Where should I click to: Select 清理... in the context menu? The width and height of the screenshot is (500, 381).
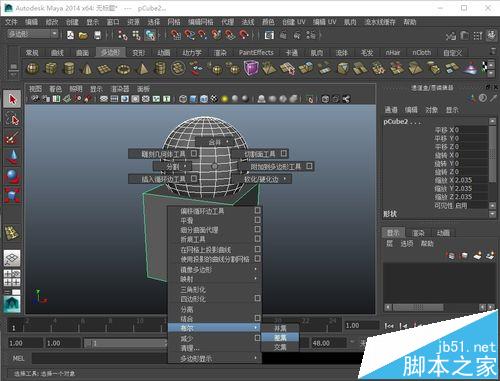click(215, 348)
